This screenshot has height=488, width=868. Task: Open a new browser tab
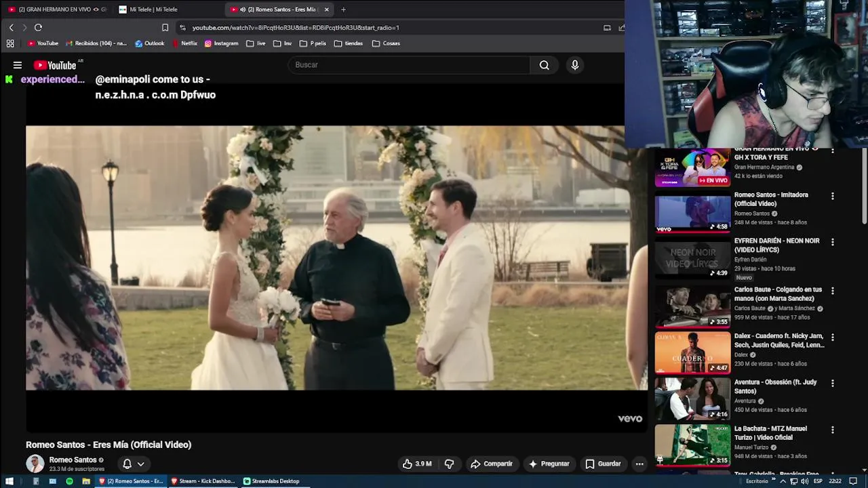click(x=343, y=9)
